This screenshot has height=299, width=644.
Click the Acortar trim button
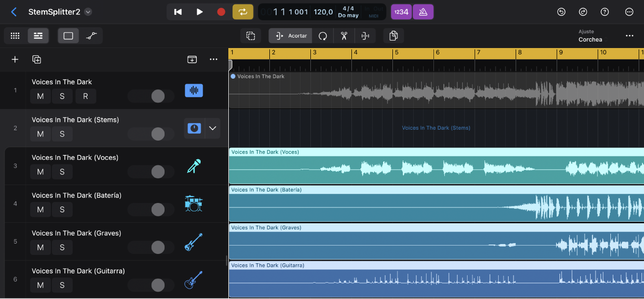coord(290,36)
